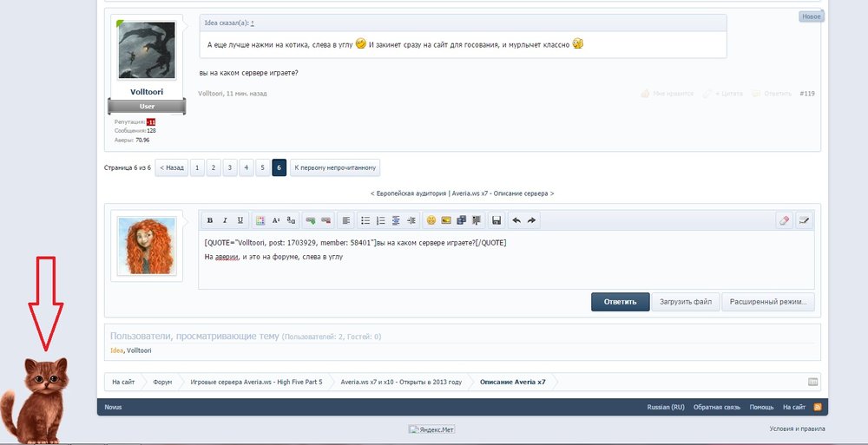Insert a numbered list
Viewport: 868px width, 445px height.
click(x=381, y=220)
